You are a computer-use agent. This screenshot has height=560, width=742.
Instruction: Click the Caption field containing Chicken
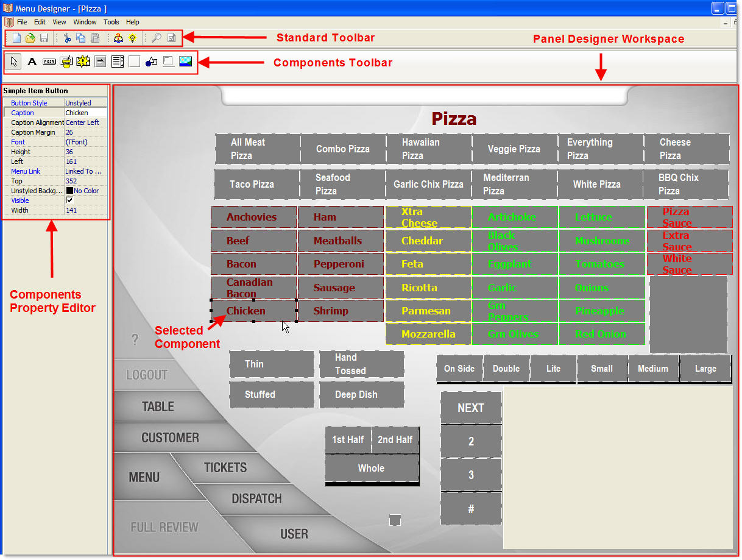click(x=85, y=113)
